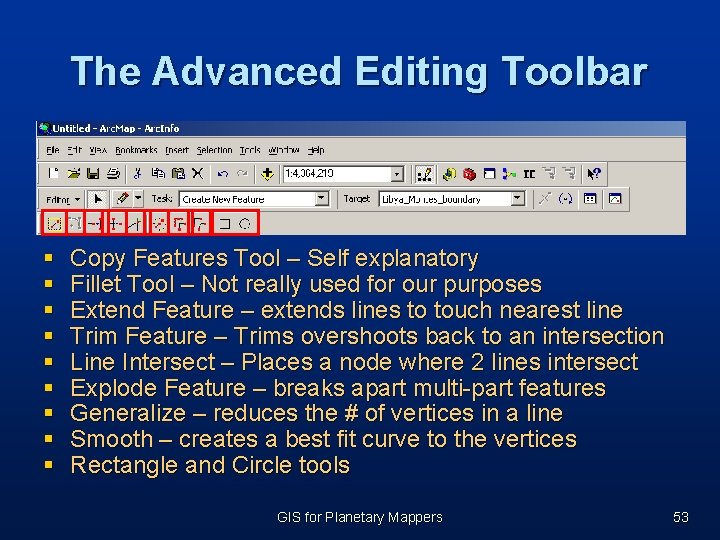Screen dimensions: 720x540
Task: Click the Rotate Tool icon
Action: [565, 199]
